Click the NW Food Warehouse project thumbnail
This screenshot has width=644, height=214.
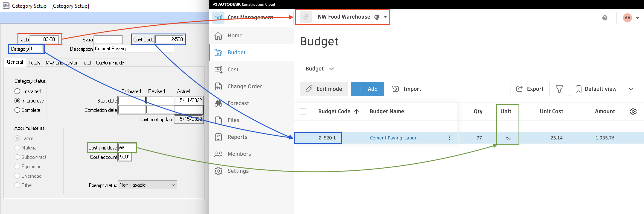tap(306, 17)
